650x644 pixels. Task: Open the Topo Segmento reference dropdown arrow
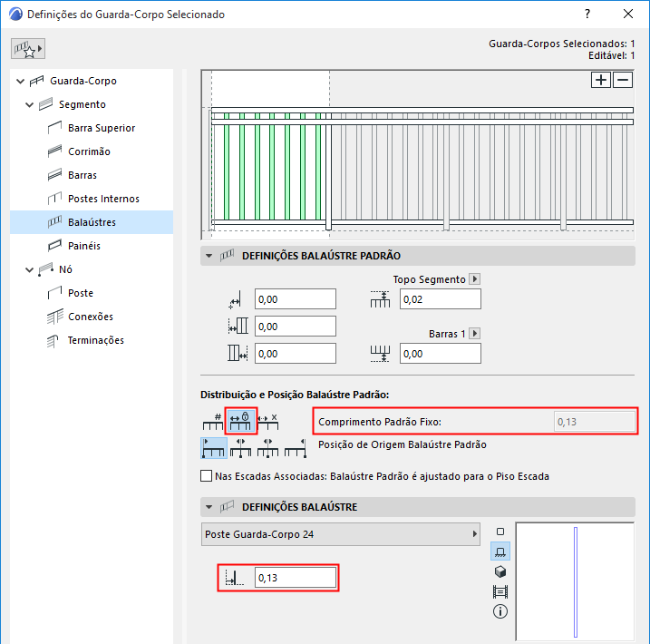pos(475,278)
